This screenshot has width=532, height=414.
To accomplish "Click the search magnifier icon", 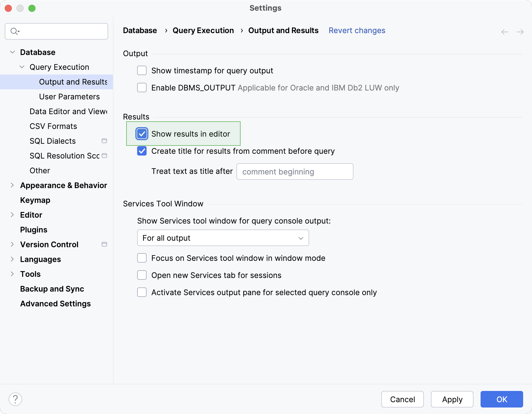I will pyautogui.click(x=14, y=31).
